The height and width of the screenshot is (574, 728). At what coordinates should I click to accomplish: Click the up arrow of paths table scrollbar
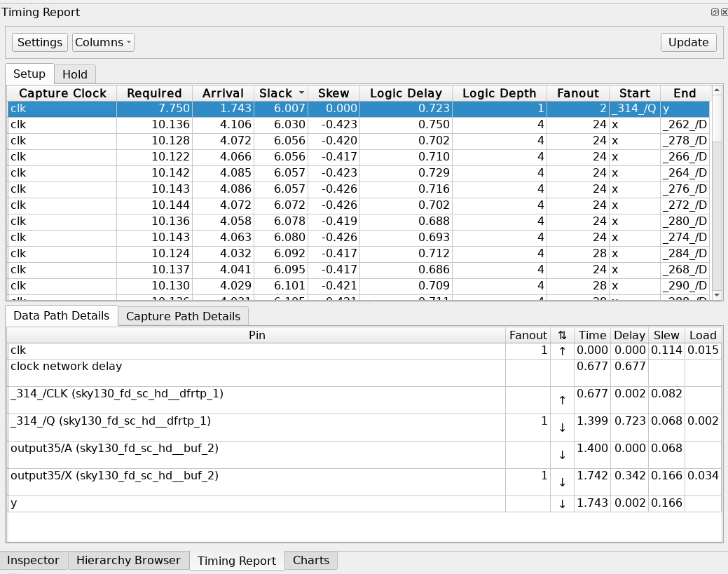716,90
